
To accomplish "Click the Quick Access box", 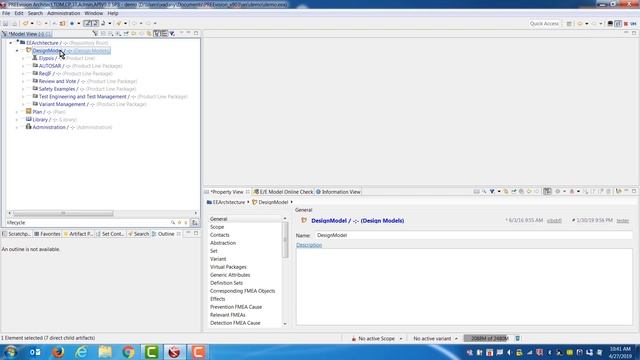I will pos(544,24).
